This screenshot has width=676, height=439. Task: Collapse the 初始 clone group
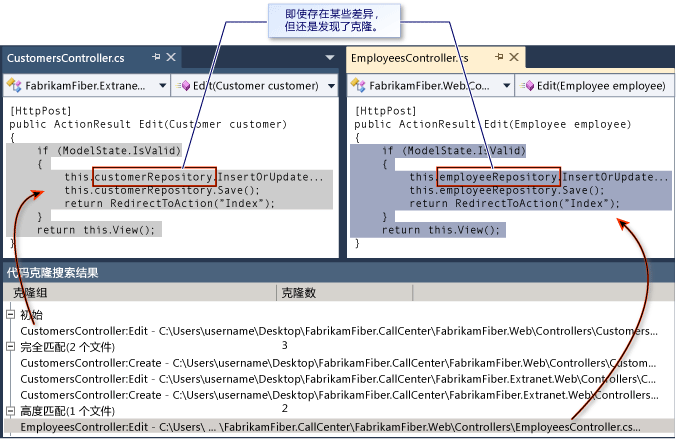(11, 314)
